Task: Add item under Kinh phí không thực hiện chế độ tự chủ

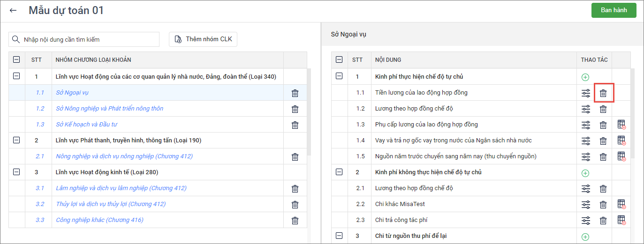Action: [x=585, y=173]
